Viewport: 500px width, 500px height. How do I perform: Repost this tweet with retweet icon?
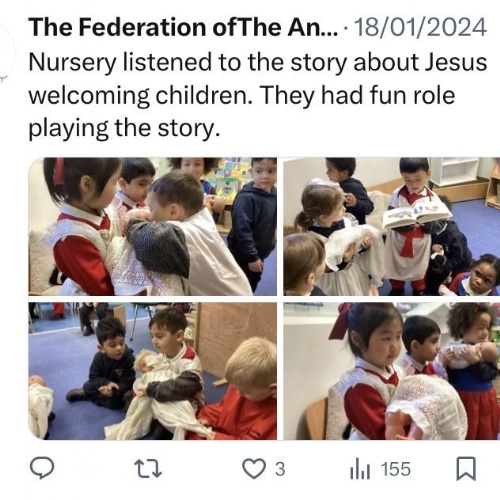click(148, 469)
